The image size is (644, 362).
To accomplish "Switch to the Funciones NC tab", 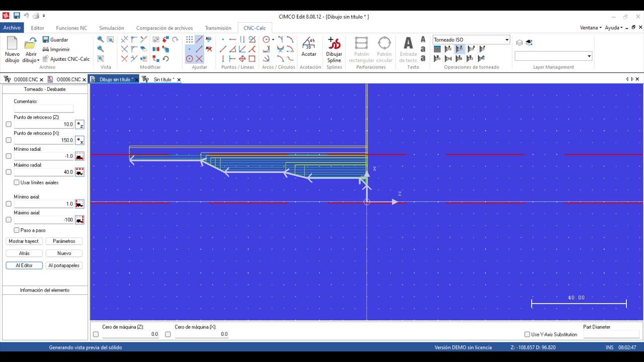I will [x=71, y=28].
